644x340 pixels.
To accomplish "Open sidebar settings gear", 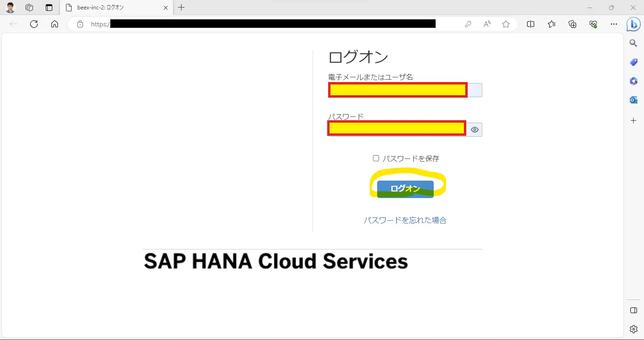I will (634, 329).
